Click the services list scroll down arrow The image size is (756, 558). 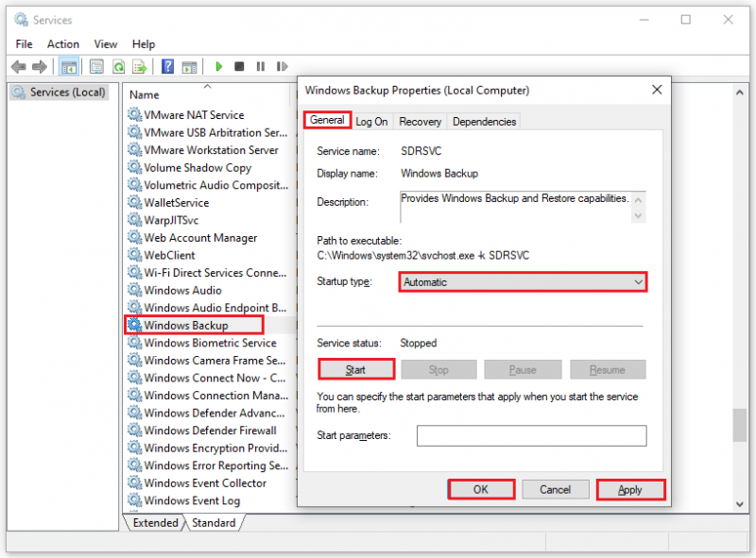pos(740,504)
